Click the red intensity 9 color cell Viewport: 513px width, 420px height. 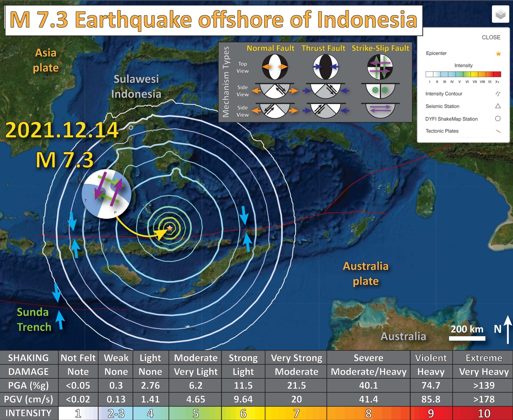[431, 413]
